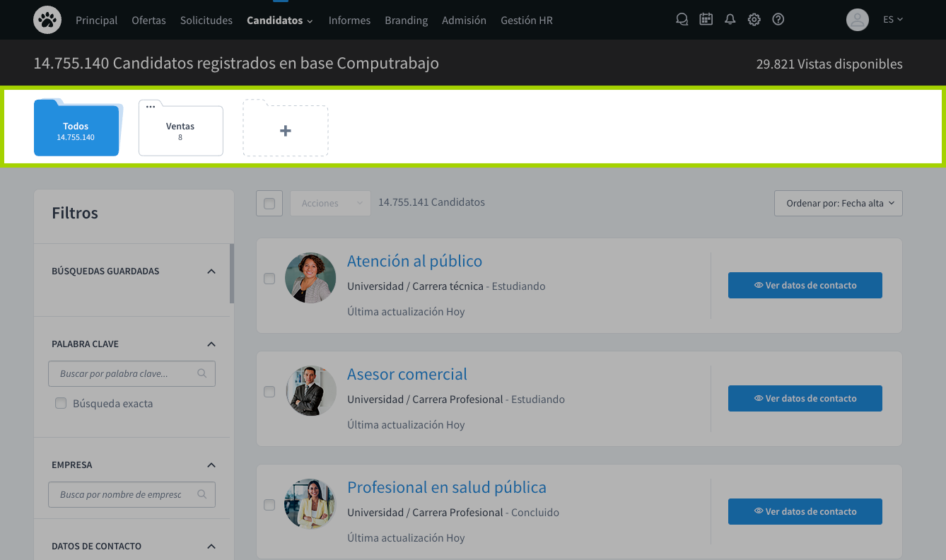Open the Profesional en salud pública profile link
946x560 pixels.
pos(446,487)
